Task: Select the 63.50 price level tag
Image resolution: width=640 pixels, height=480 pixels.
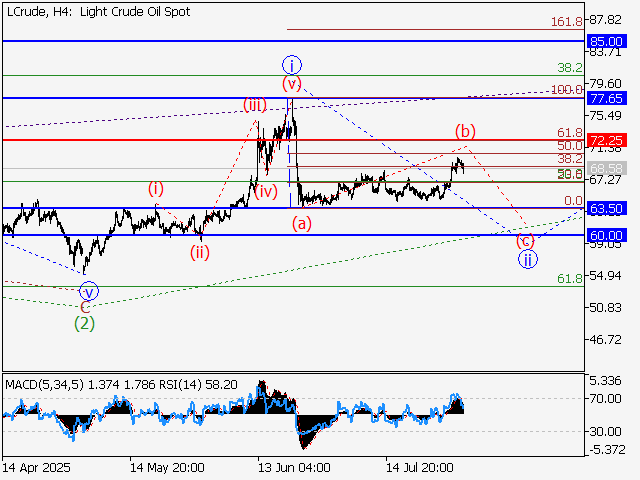Action: point(607,208)
